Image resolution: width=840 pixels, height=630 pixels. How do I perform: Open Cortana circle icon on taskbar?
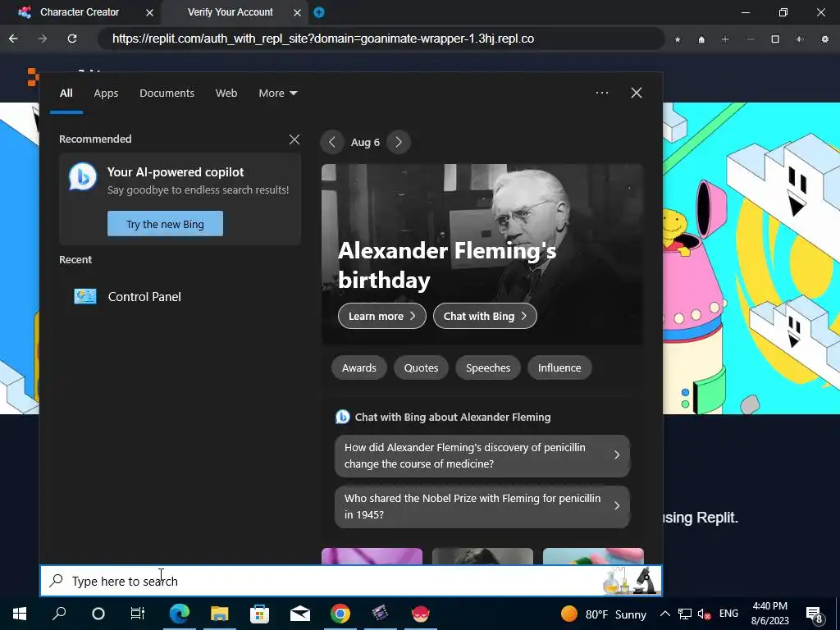[98, 614]
